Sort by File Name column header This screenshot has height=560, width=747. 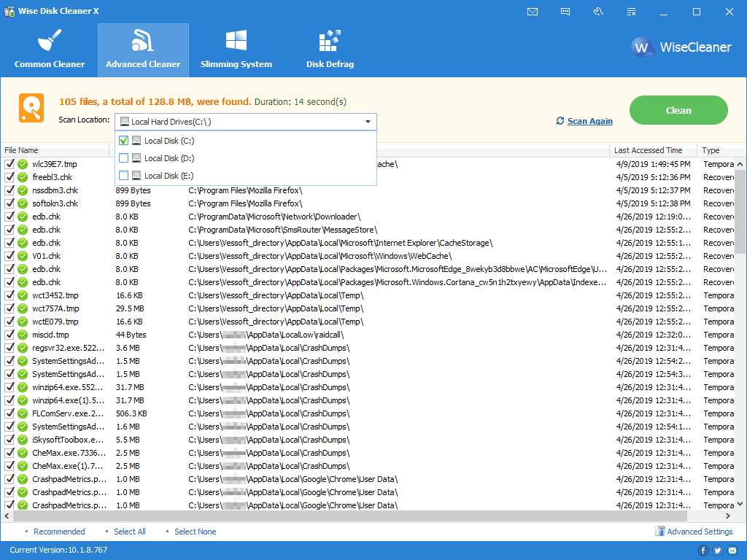(x=55, y=150)
